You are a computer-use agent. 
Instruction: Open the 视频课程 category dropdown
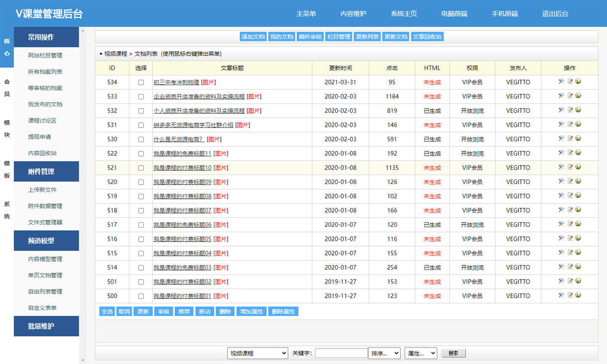(x=257, y=353)
